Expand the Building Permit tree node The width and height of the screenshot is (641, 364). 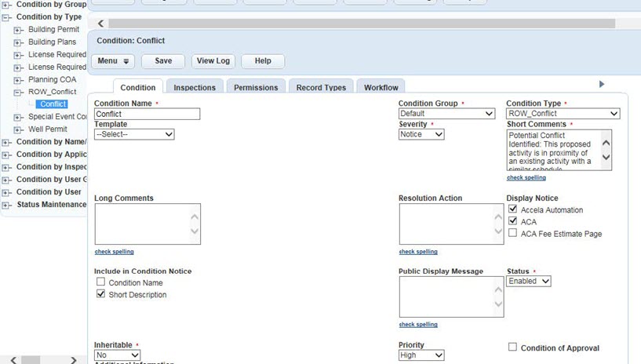click(x=18, y=30)
